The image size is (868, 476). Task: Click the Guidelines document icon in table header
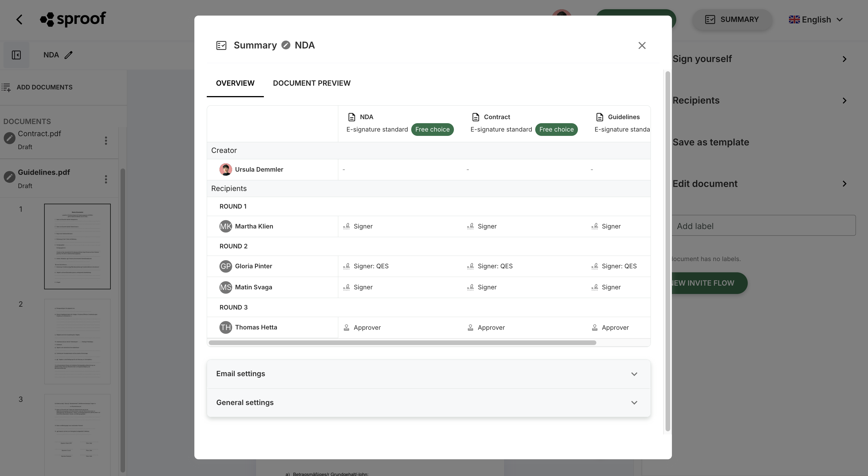[x=600, y=117]
